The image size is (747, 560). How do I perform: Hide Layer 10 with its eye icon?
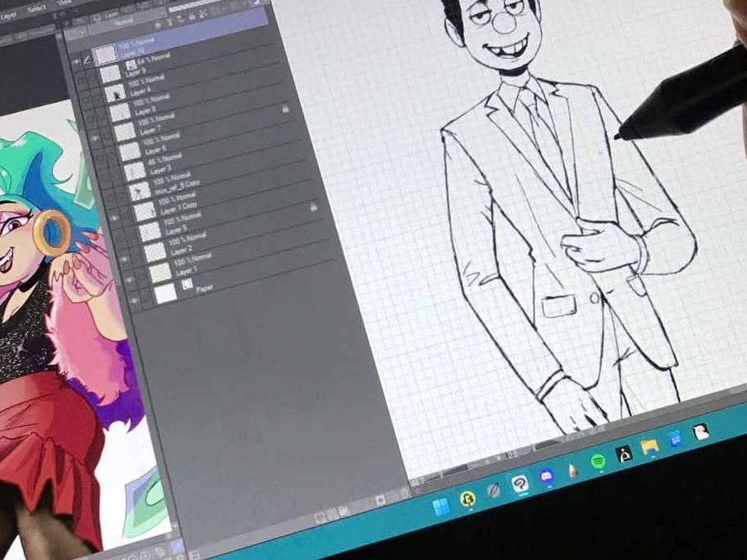click(76, 62)
